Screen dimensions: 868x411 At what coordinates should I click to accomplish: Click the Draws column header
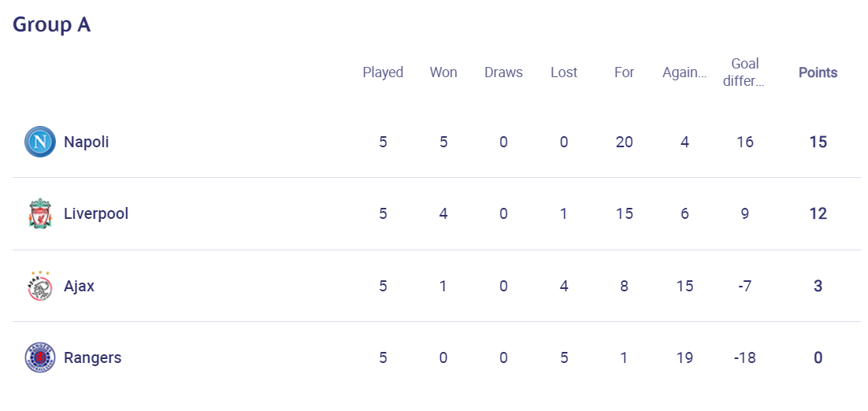click(503, 72)
